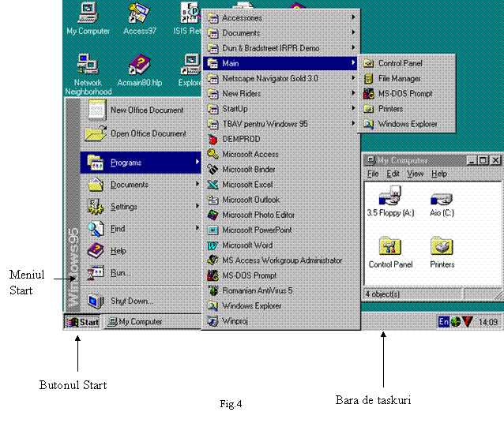Click the My Computer desktop icon
The image size is (504, 423).
[88, 13]
